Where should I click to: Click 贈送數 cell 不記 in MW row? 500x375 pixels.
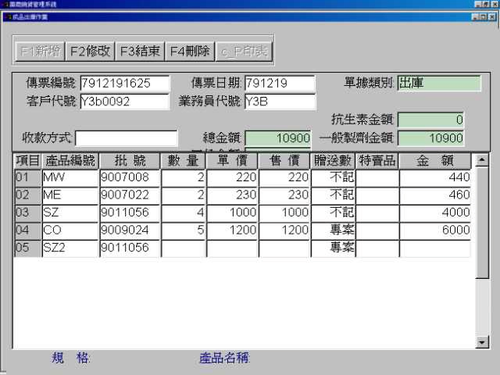pyautogui.click(x=333, y=178)
